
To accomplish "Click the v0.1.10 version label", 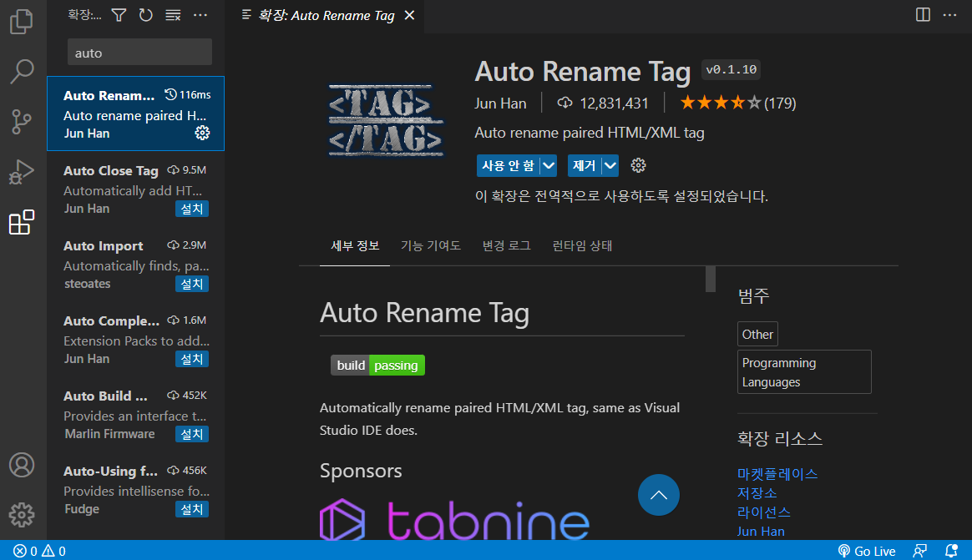I will pyautogui.click(x=731, y=69).
